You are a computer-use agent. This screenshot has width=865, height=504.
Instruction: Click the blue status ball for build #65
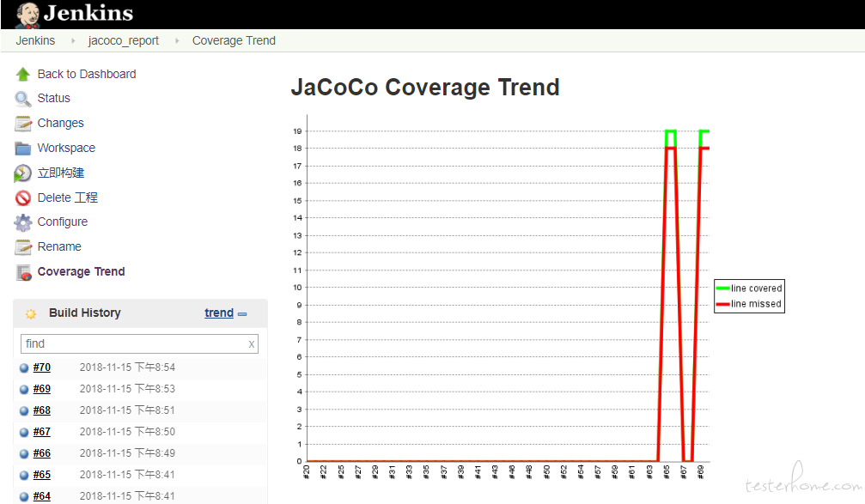coord(24,476)
